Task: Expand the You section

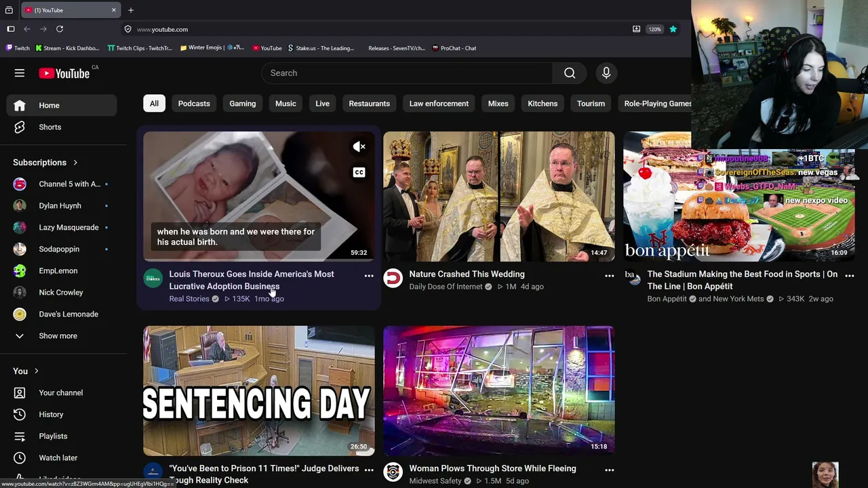Action: (26, 371)
